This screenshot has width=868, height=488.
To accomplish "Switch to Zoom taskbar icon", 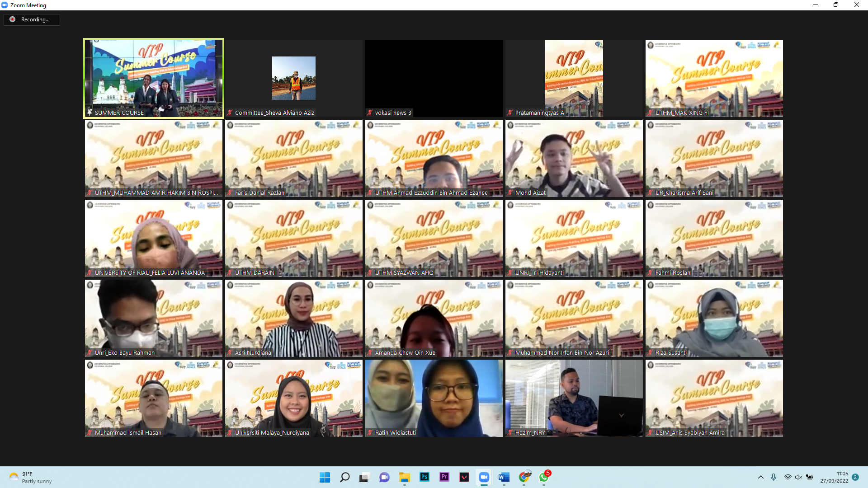I will [484, 477].
